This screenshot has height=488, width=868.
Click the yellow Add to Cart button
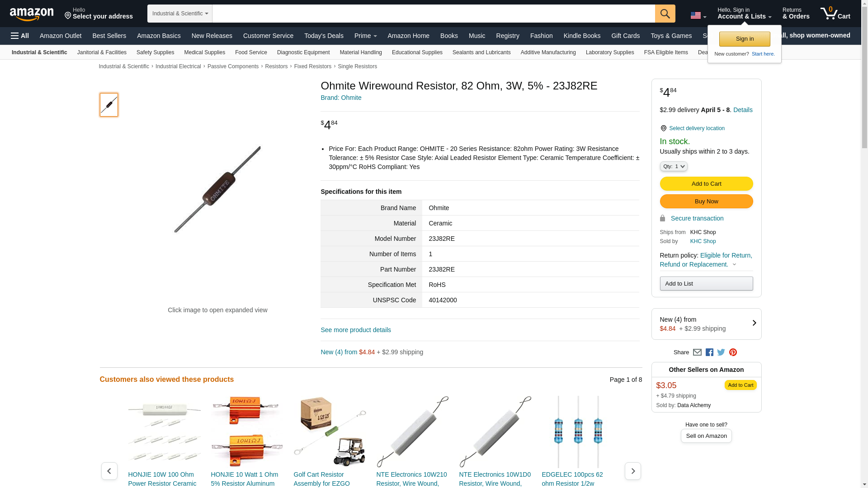pos(706,184)
